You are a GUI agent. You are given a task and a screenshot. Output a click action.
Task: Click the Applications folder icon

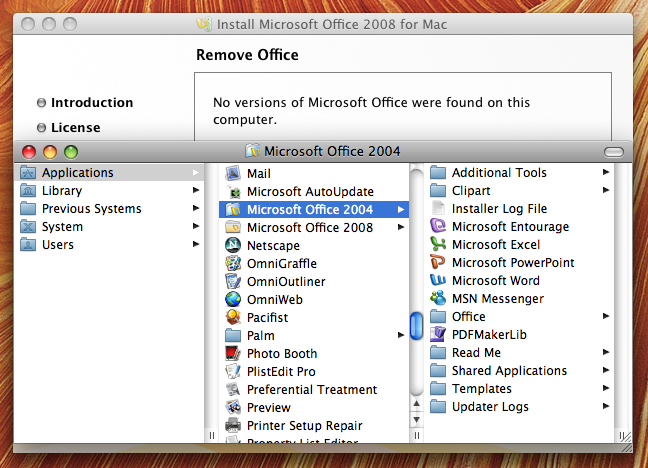28,172
